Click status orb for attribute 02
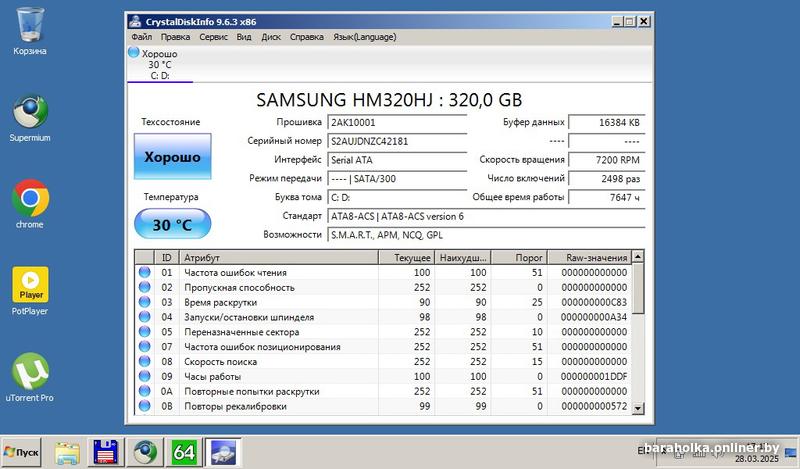This screenshot has width=800, height=469. (x=144, y=287)
